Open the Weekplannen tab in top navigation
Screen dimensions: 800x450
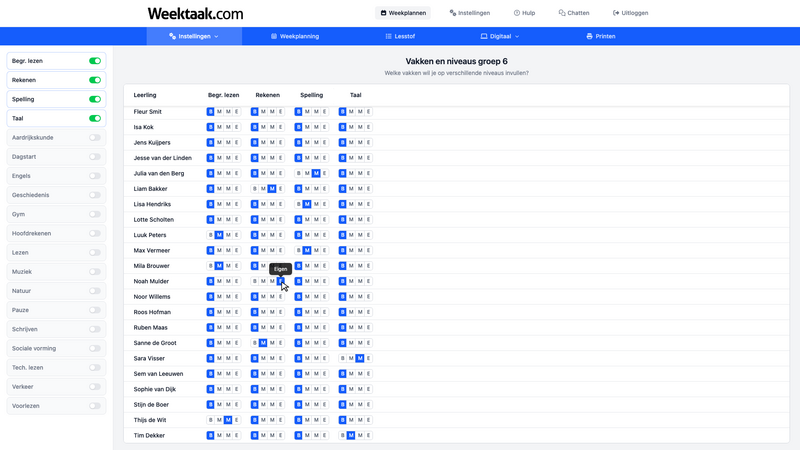[403, 13]
